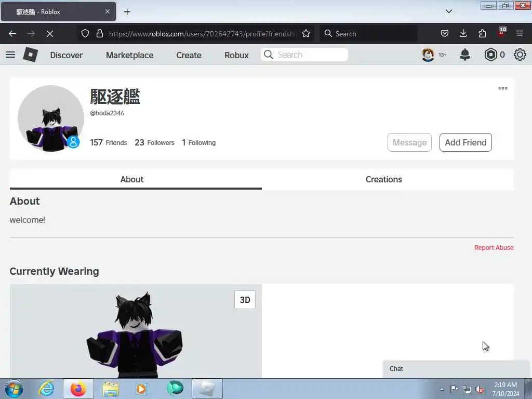Go back to the previous page
This screenshot has height=399, width=532.
12,34
